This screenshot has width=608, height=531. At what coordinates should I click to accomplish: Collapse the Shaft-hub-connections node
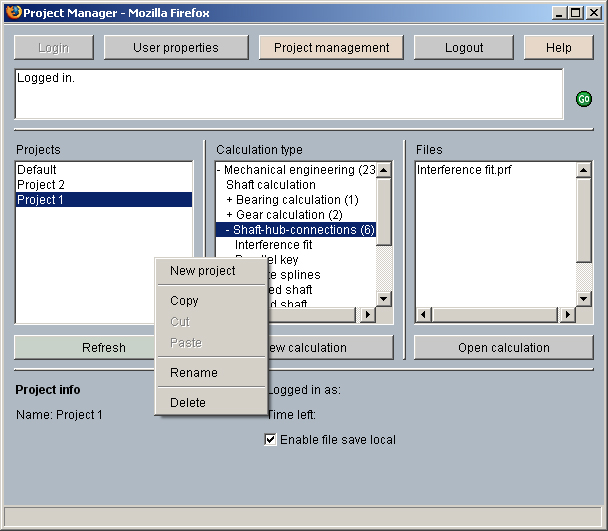[227, 230]
